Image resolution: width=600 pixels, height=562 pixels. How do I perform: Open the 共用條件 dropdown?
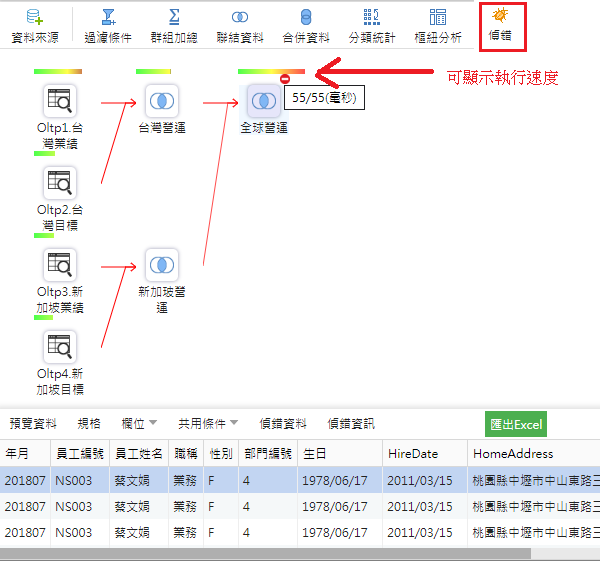(x=208, y=424)
